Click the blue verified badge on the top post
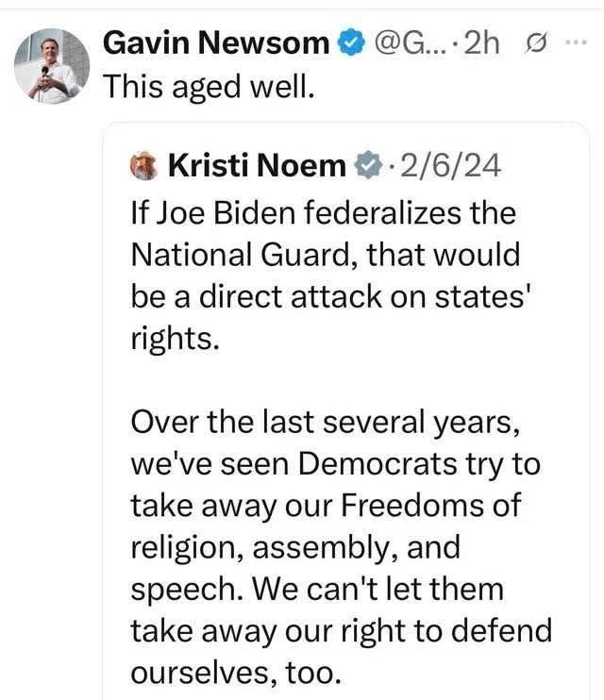604x700 pixels. (350, 42)
